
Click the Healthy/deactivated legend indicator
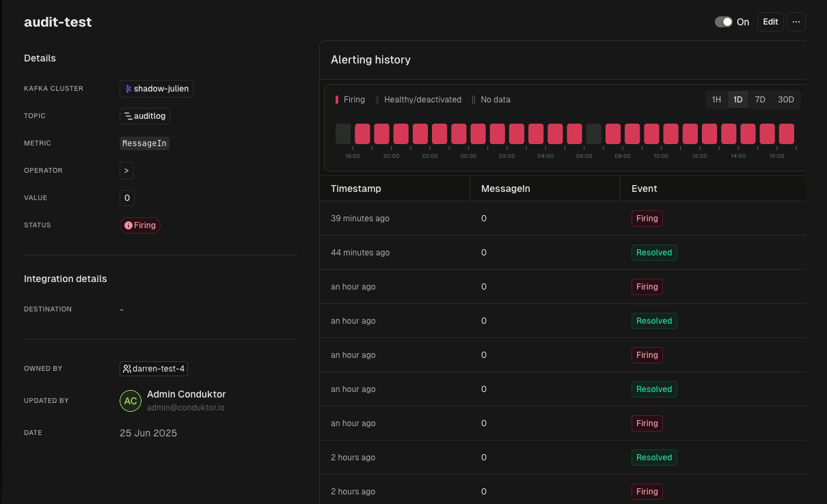tap(378, 99)
